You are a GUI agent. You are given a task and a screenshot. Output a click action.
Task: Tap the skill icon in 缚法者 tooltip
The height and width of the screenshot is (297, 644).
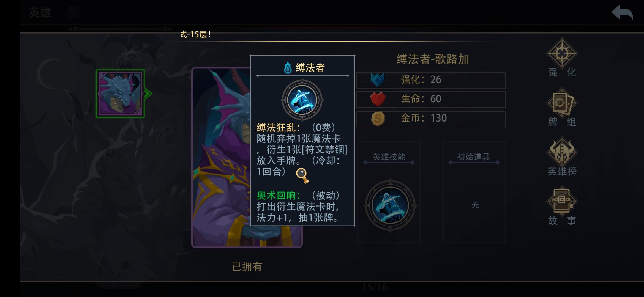(302, 100)
